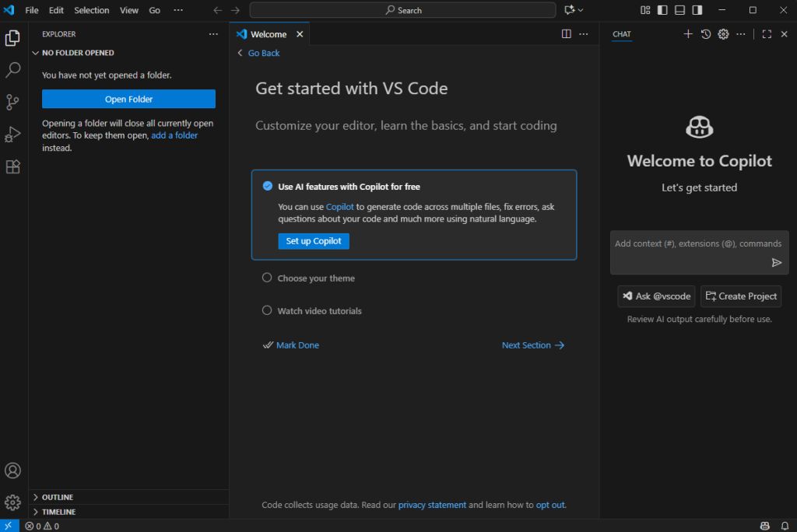Viewport: 797px width, 532px height.
Task: Expand the Timeline section
Action: (58, 512)
